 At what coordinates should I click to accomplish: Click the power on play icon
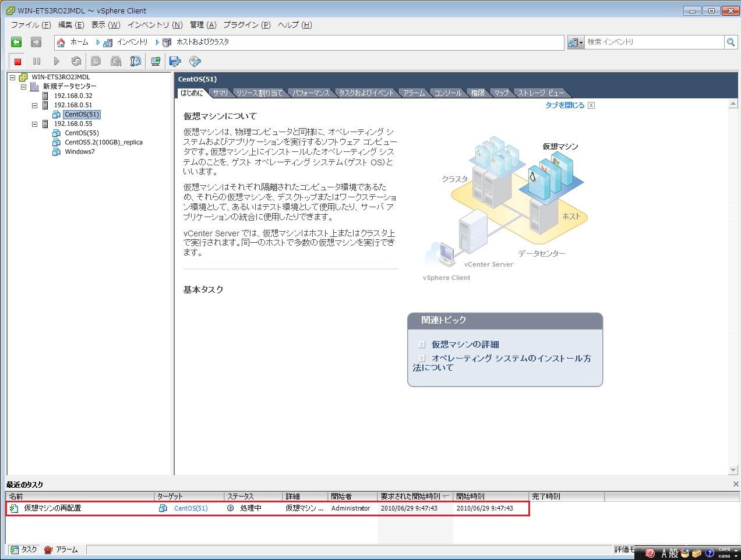57,61
